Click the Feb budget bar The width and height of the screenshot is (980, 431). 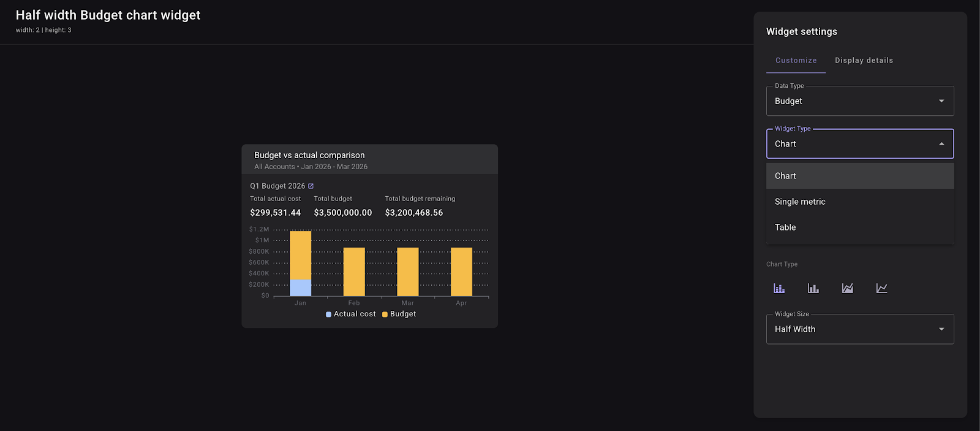pos(354,272)
